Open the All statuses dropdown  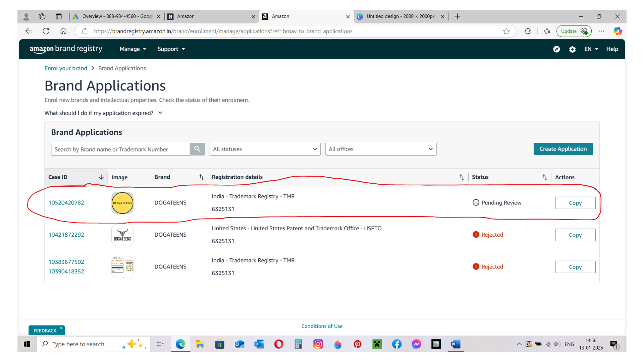pos(265,149)
